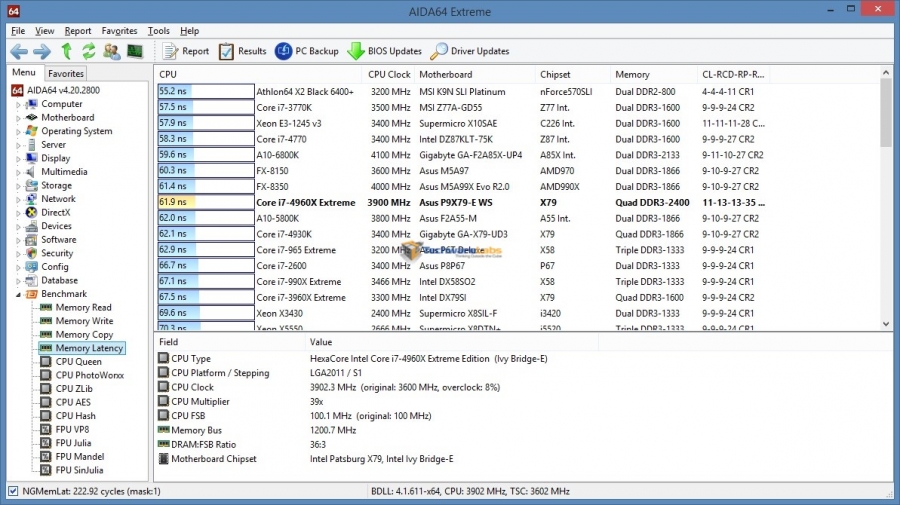Click the 61.9 ns highlighted latency bar
This screenshot has height=505, width=900.
[x=205, y=202]
